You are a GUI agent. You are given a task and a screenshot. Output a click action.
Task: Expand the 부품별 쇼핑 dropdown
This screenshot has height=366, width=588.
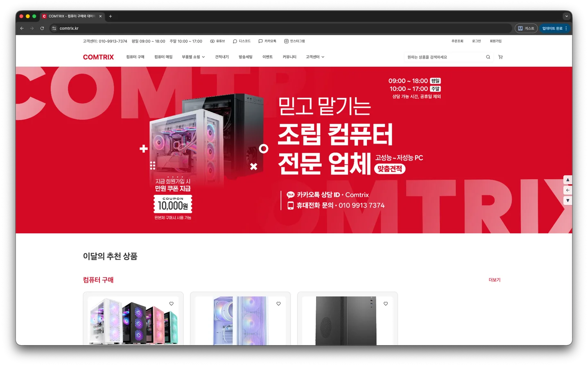coord(193,57)
